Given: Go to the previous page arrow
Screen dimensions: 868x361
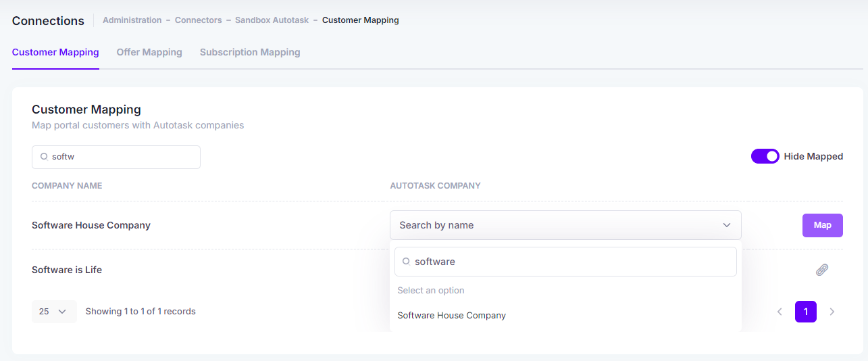Looking at the screenshot, I should pyautogui.click(x=780, y=312).
